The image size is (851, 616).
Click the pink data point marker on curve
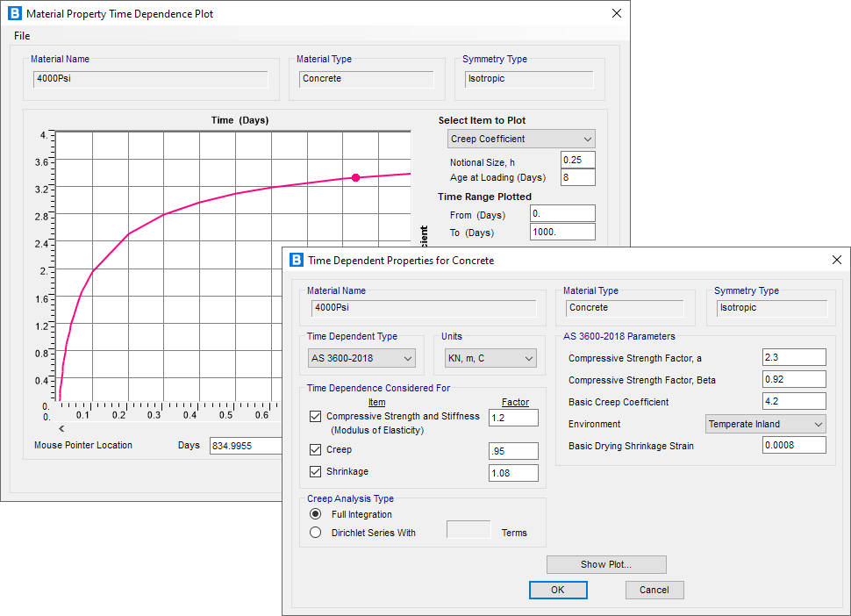tap(355, 177)
